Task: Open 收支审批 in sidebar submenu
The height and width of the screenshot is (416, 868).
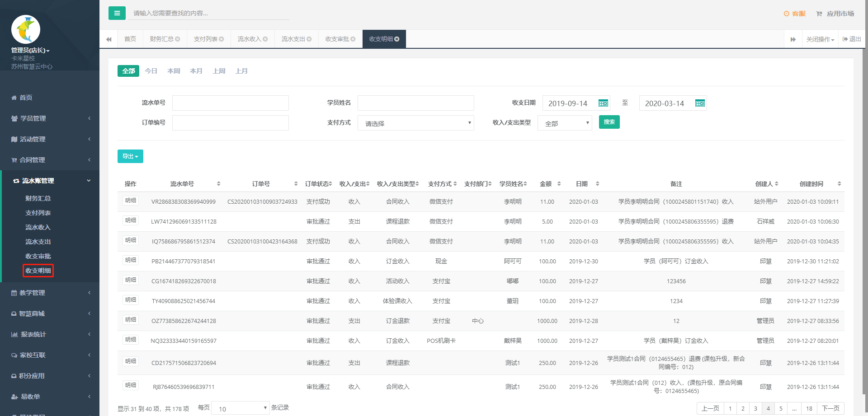Action: (x=38, y=256)
